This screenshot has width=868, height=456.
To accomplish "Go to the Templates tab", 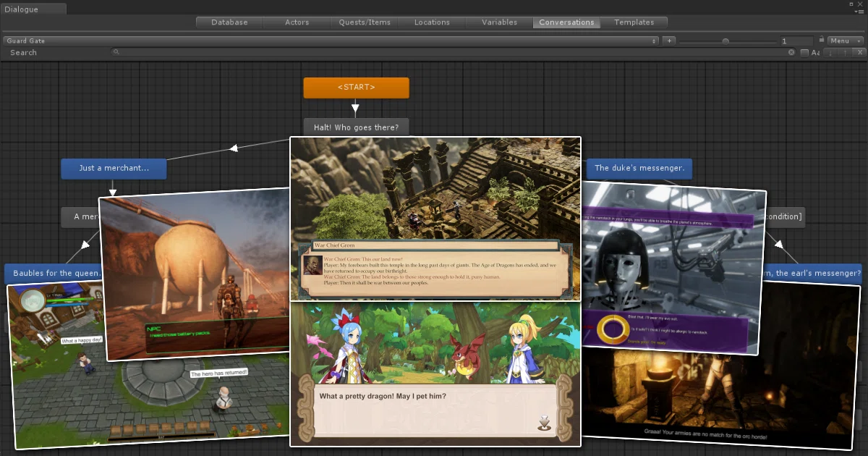I will (634, 22).
